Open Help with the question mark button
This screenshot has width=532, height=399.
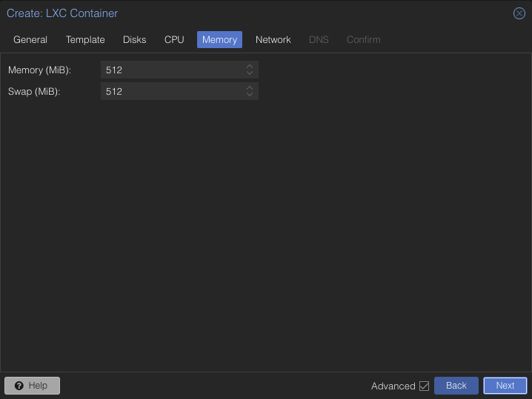point(32,386)
